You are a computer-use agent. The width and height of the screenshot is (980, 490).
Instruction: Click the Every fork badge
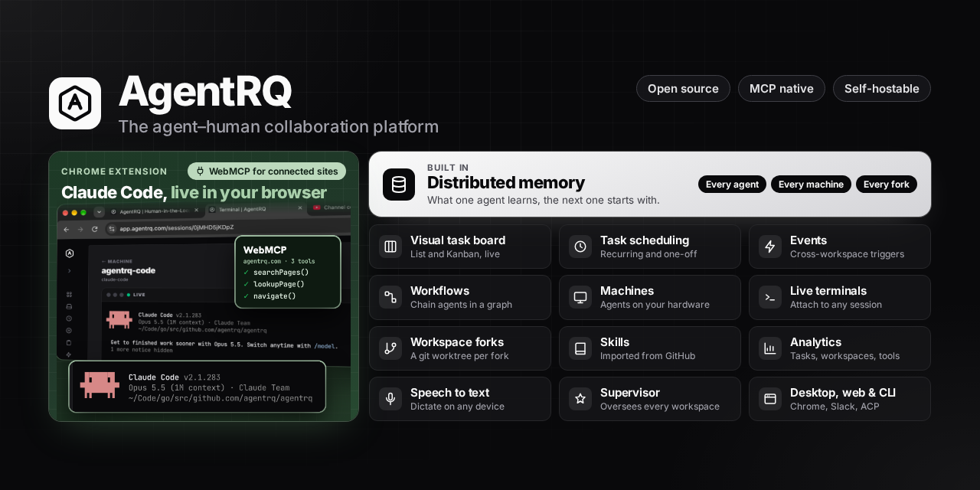pos(887,185)
